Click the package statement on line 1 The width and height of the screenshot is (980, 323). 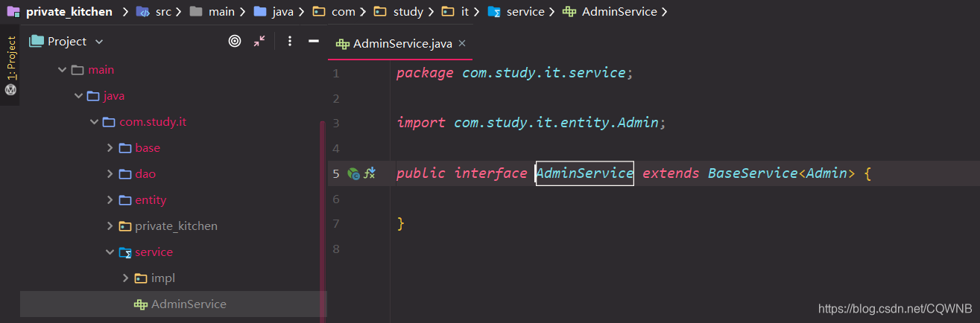click(x=514, y=73)
